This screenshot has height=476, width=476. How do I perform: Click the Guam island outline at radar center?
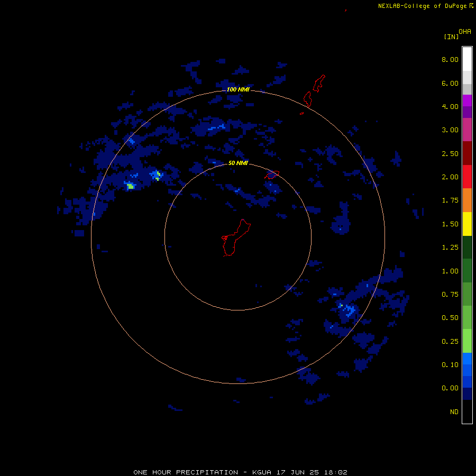pos(235,237)
